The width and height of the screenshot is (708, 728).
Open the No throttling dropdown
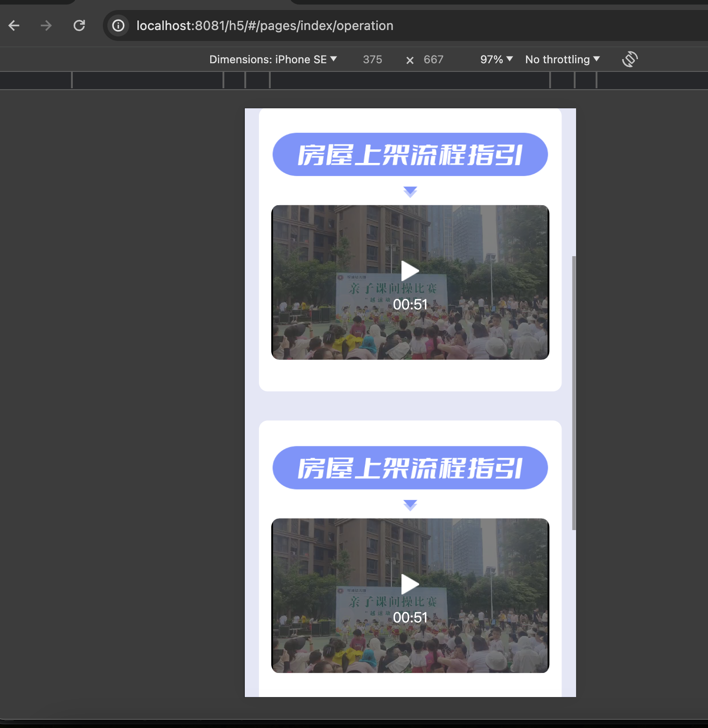(x=562, y=60)
